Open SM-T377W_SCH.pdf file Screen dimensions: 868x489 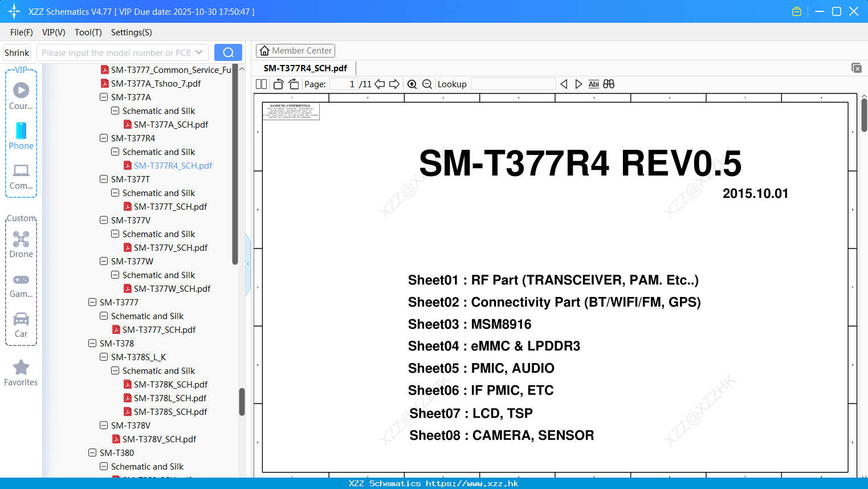pyautogui.click(x=167, y=288)
